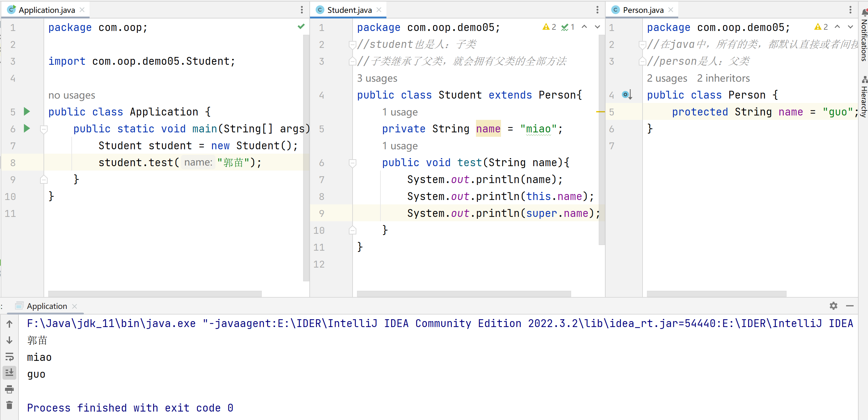The width and height of the screenshot is (868, 420).
Task: Clear all console output with trash icon
Action: [x=9, y=405]
